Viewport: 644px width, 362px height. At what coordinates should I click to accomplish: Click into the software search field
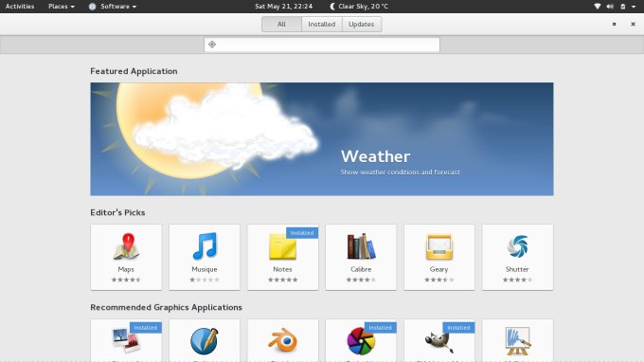pos(322,45)
